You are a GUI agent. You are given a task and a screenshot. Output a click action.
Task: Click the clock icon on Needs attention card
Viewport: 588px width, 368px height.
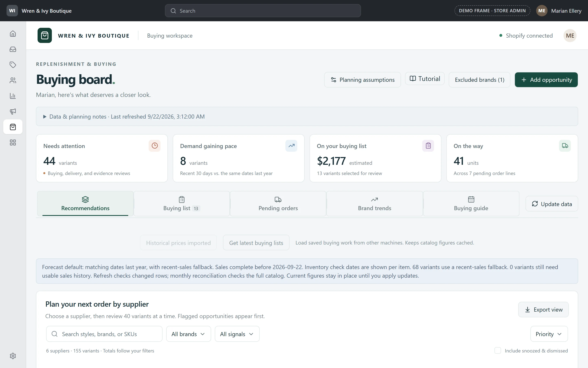coord(155,146)
